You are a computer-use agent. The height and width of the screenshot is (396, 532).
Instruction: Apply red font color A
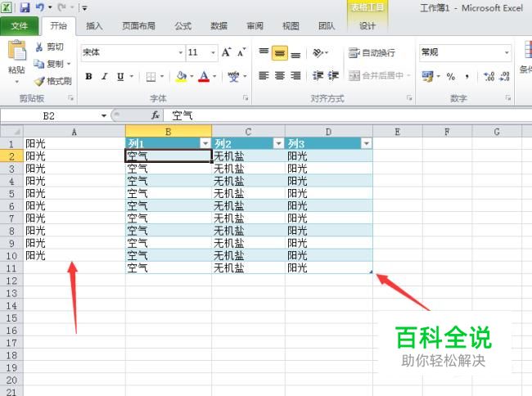point(204,77)
